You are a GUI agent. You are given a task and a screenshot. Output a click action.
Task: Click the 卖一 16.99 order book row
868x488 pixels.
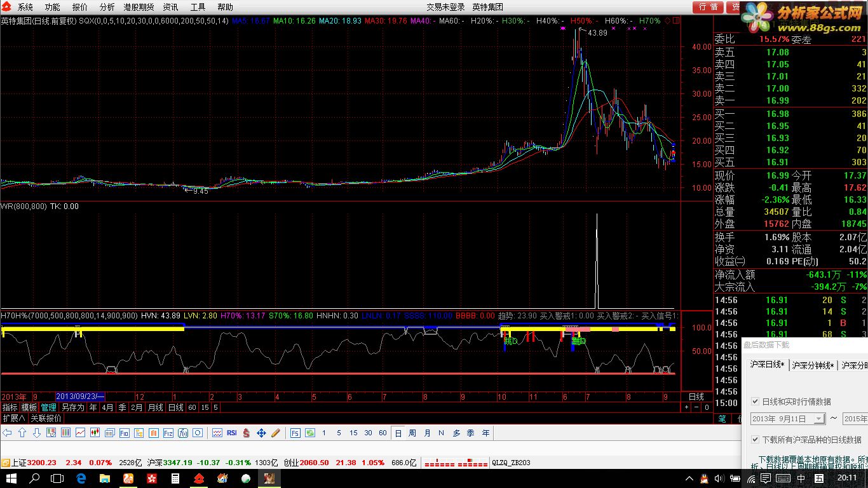[x=790, y=100]
